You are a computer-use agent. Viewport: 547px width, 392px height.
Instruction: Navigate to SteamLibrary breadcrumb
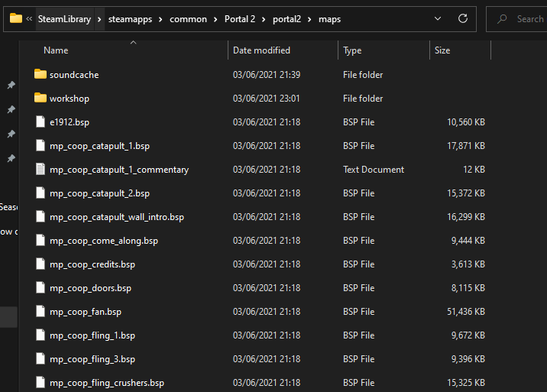point(64,19)
